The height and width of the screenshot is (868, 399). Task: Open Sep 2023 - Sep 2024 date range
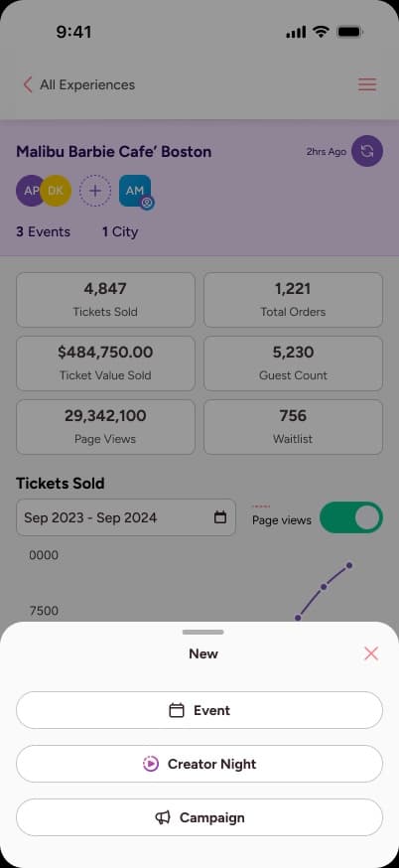pos(126,517)
